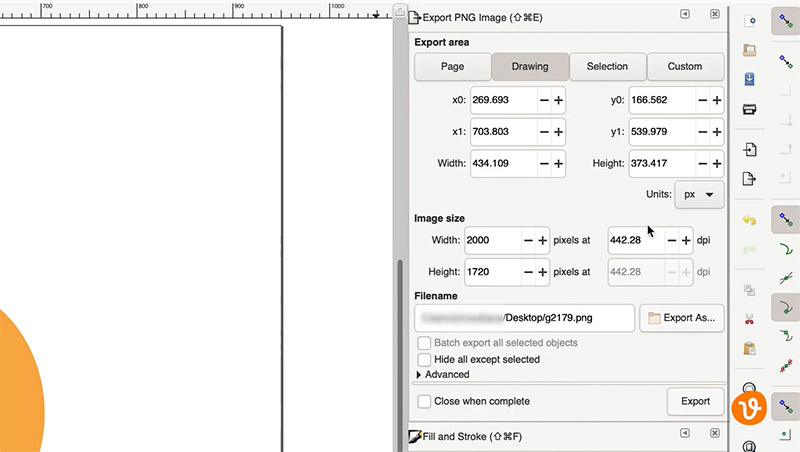
Task: Check Close when complete
Action: pyautogui.click(x=424, y=401)
